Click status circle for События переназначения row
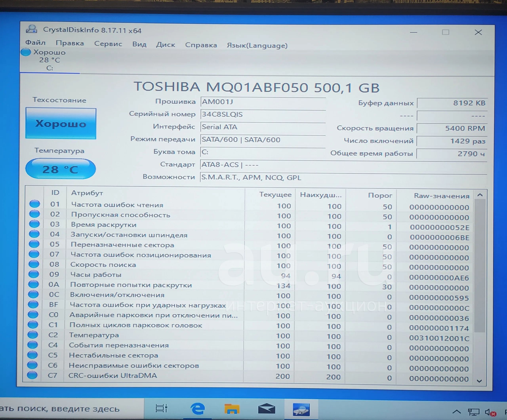 click(x=33, y=345)
